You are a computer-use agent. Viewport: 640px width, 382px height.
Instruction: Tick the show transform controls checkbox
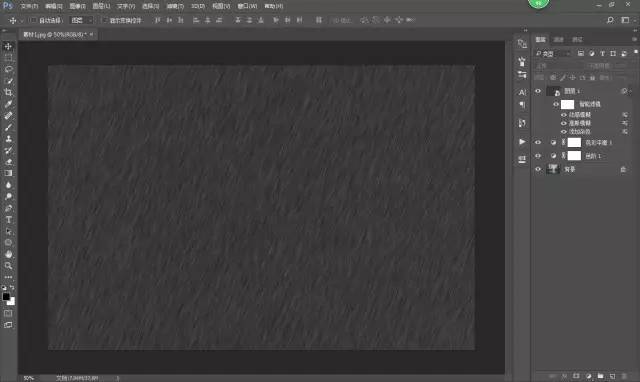[104, 20]
